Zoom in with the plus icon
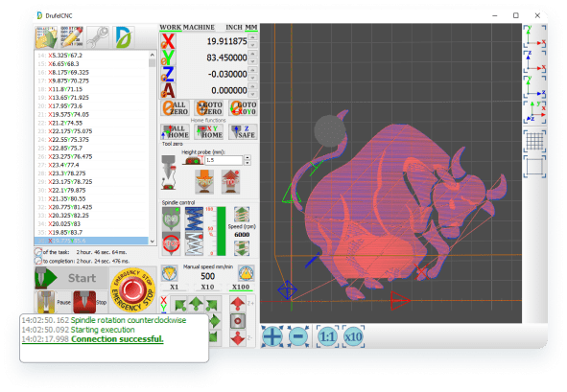Viewport: 567px width, 392px height. 272,336
